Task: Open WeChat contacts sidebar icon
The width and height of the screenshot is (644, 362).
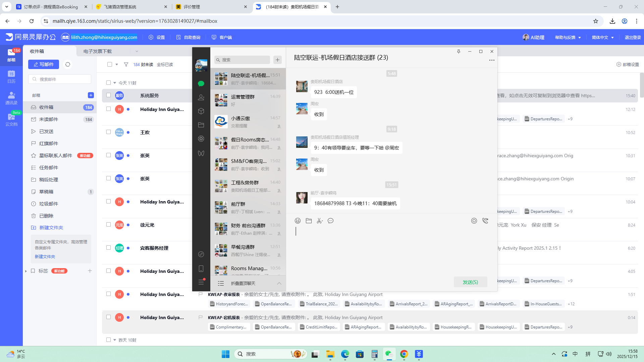Action: click(x=201, y=97)
